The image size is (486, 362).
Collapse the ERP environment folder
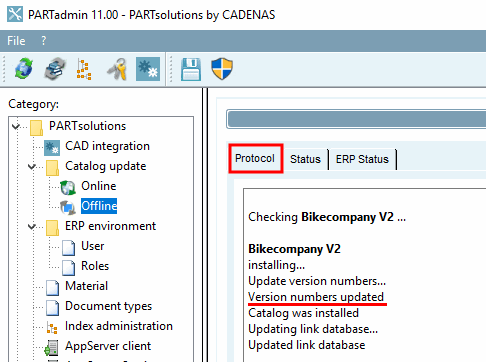pyautogui.click(x=32, y=226)
